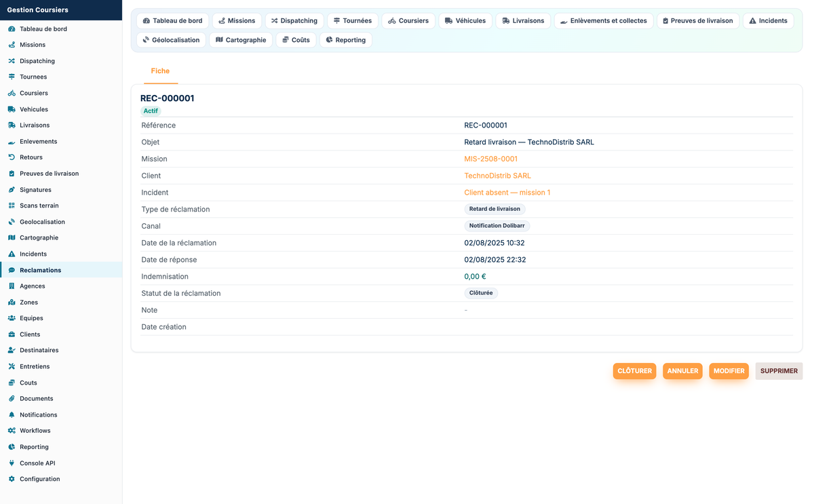Viewport: 814px width, 504px height.
Task: Open Preuves de livraison top menu
Action: [x=698, y=21]
